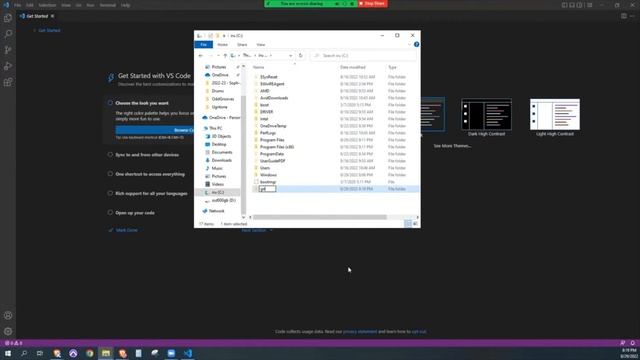This screenshot has height=360, width=640.
Task: Select 'Choose the look you want' step
Action: pos(142,103)
